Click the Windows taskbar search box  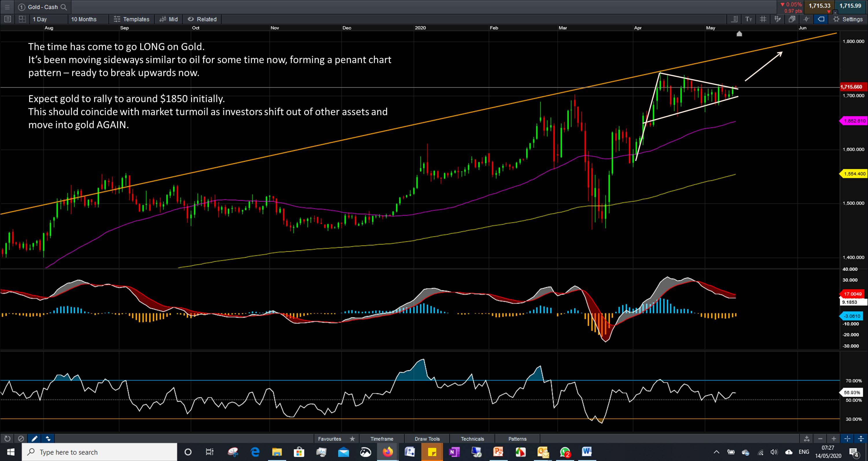point(100,452)
